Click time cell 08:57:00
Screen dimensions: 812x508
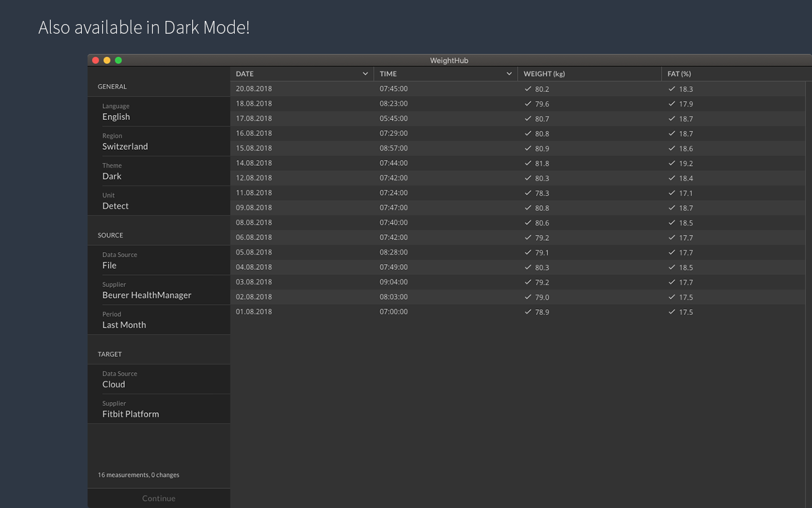394,148
